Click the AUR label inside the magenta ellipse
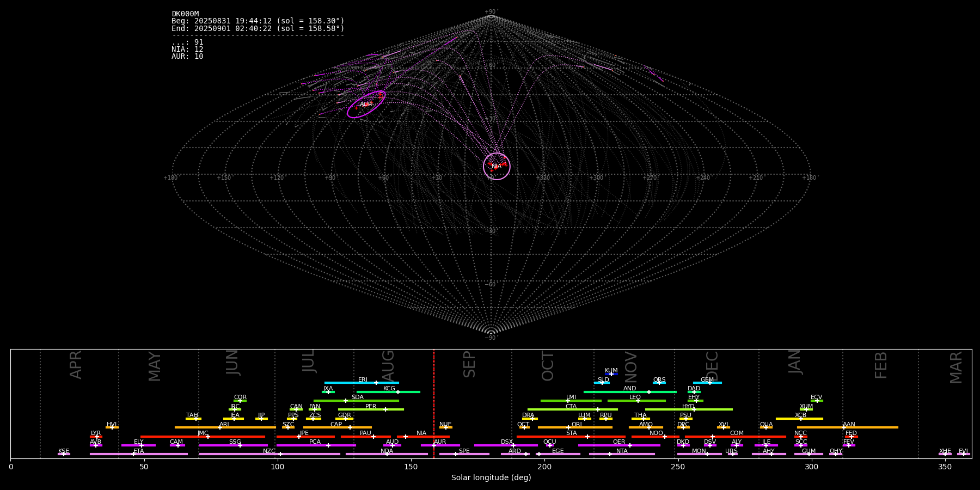The height and width of the screenshot is (490, 980). pos(366,105)
